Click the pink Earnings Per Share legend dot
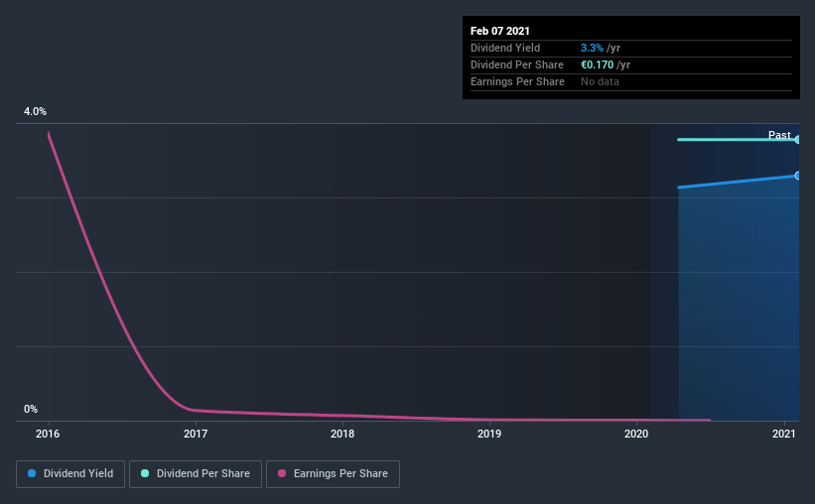The height and width of the screenshot is (504, 815). click(282, 473)
